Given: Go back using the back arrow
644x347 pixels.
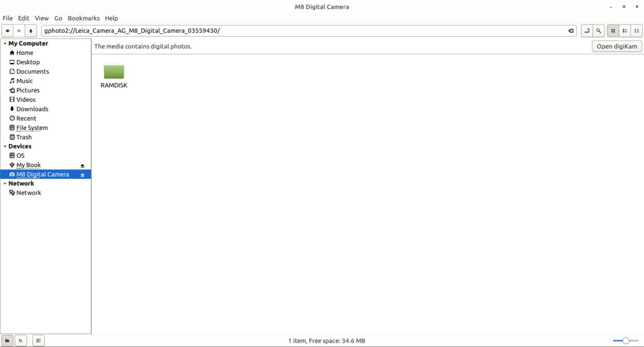Looking at the screenshot, I should pos(7,31).
